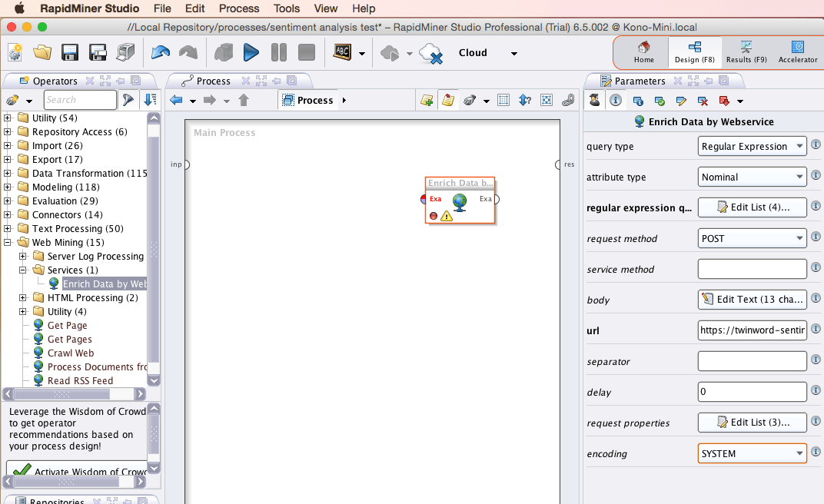Click the Redo arrow in toolbar
The image size is (824, 504).
[x=188, y=52]
